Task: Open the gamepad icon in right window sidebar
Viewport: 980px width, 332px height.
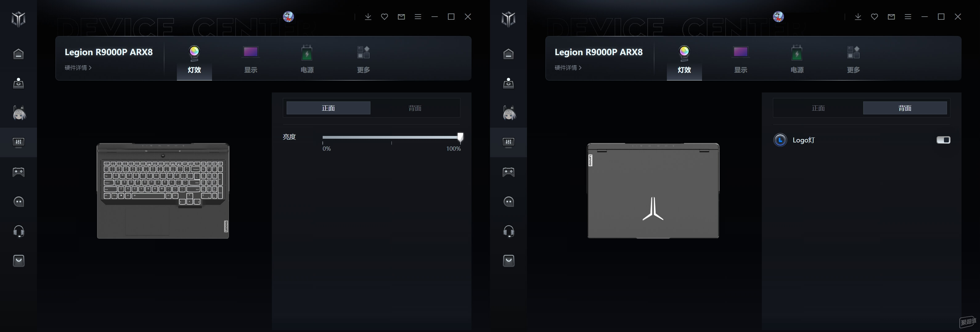Action: click(x=508, y=172)
